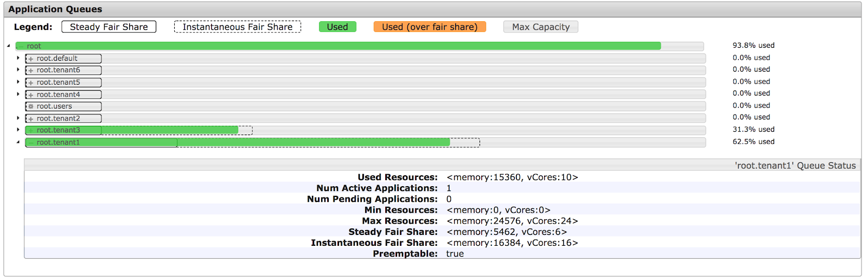Click the 'Used Resources:' field label

pyautogui.click(x=398, y=177)
